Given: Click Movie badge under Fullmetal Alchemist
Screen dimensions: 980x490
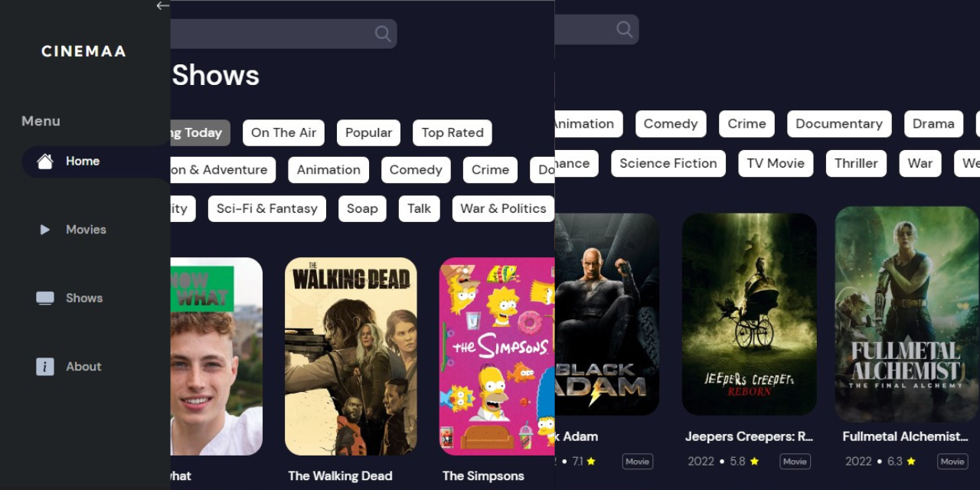Looking at the screenshot, I should [x=952, y=462].
